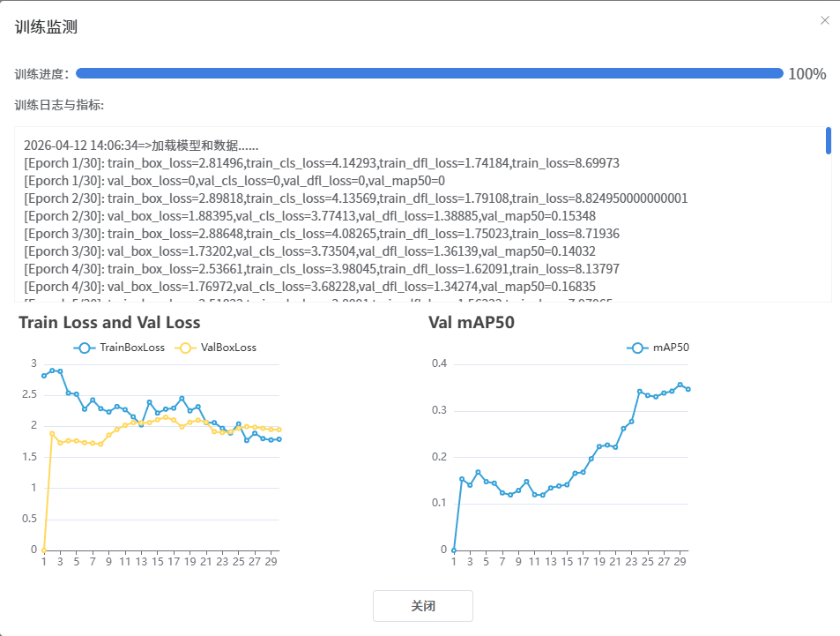The height and width of the screenshot is (636, 840).
Task: Click the "Val mAP50" chart title
Action: click(472, 323)
